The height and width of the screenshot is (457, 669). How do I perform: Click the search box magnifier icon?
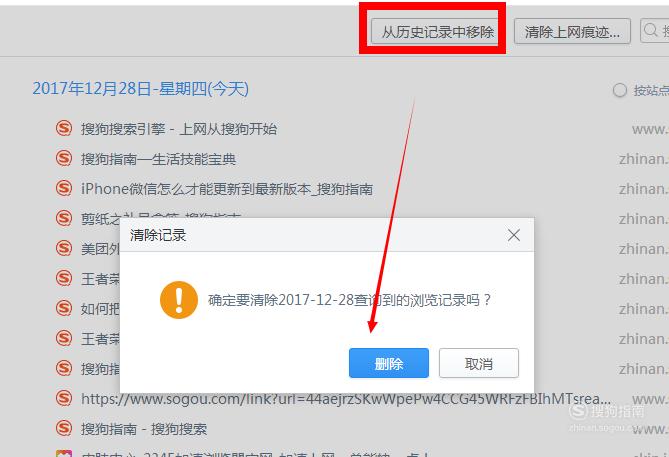click(x=651, y=30)
